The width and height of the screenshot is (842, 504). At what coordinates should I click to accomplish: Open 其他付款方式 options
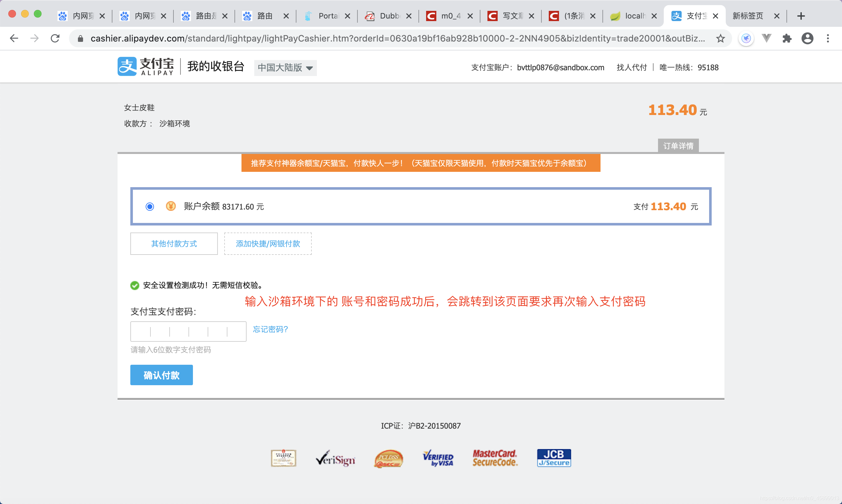pos(174,243)
